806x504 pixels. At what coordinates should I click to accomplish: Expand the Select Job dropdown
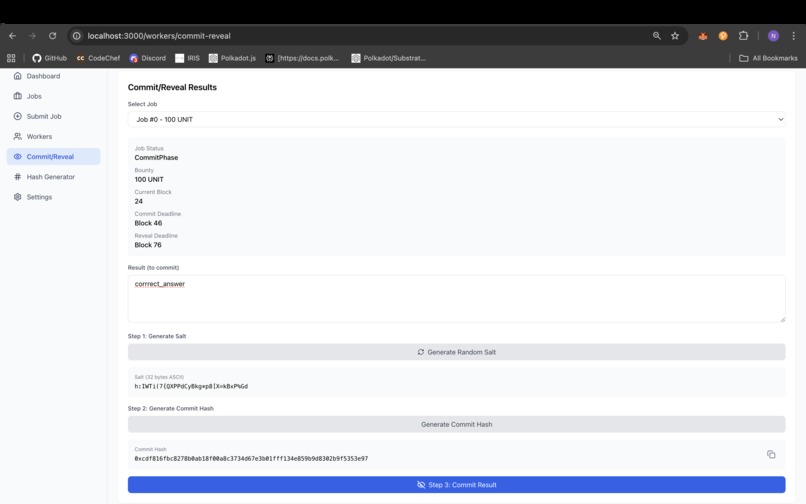456,119
